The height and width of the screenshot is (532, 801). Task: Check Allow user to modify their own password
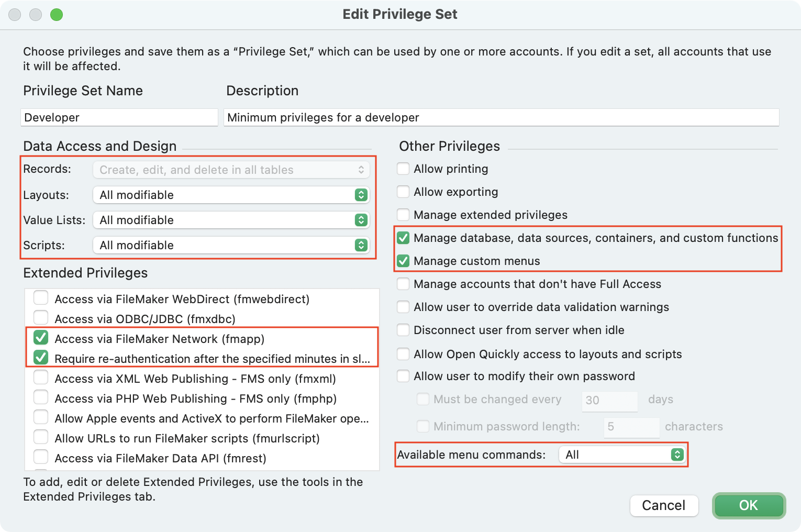click(x=403, y=376)
